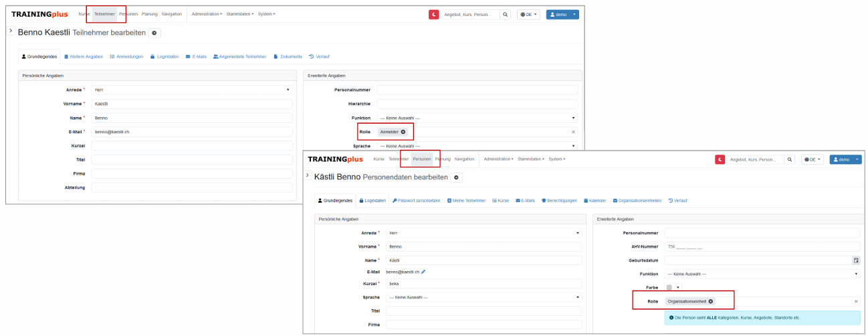Open Logindaten tab in Teilnehmer bearbeiten window
This screenshot has height=336, width=868.
pos(165,56)
